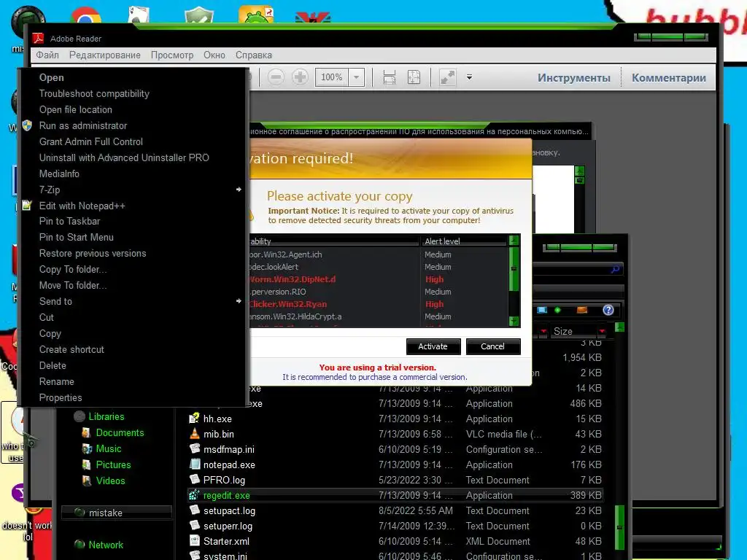747x560 pixels.
Task: Click the zoom in plus icon in Adobe Reader
Action: (300, 77)
